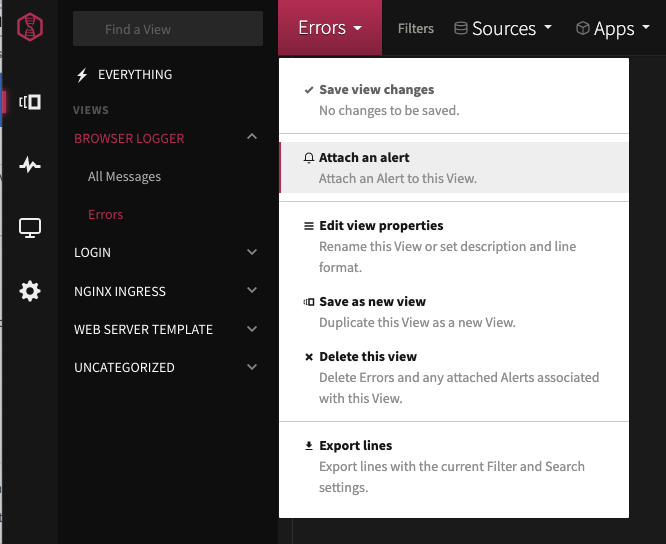Viewport: 666px width, 544px height.
Task: Click the lines icon beside Edit view properties
Action: [x=309, y=226]
